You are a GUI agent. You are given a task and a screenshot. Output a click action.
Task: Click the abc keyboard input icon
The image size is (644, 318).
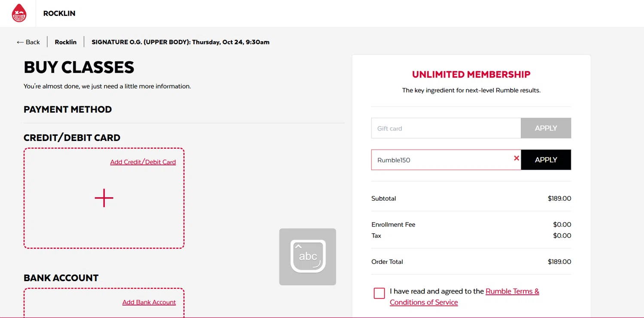point(307,257)
